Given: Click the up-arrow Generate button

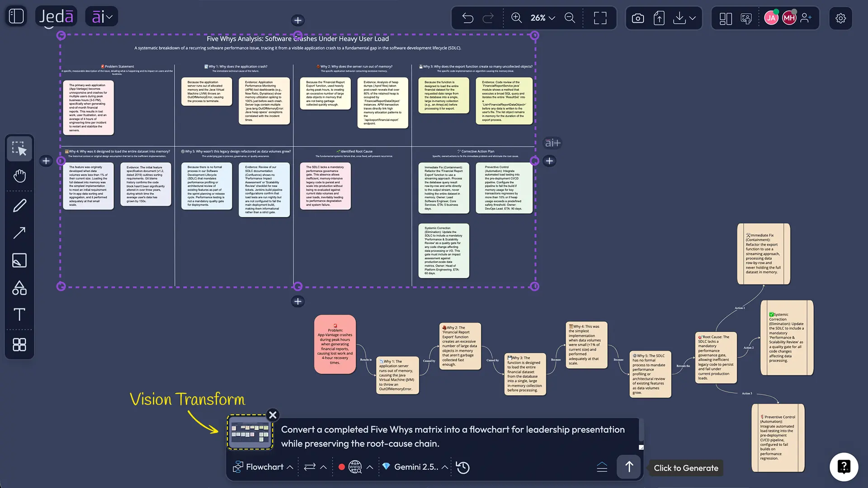Looking at the screenshot, I should [x=629, y=467].
